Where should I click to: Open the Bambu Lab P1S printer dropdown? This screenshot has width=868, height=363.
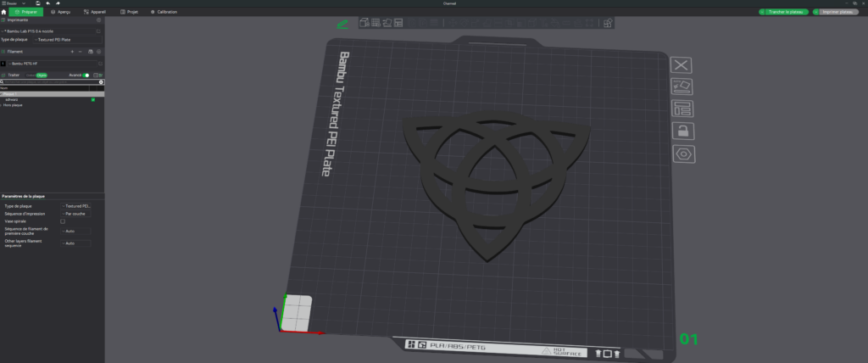(x=47, y=31)
